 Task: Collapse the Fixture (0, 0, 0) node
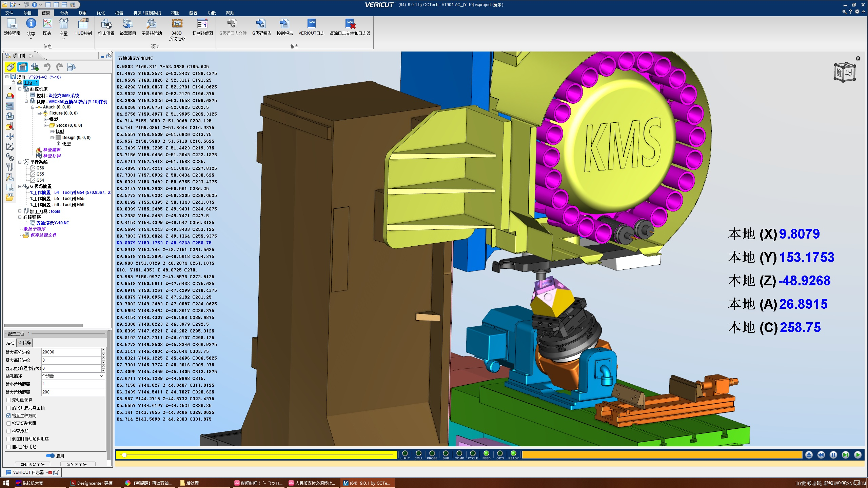point(39,113)
